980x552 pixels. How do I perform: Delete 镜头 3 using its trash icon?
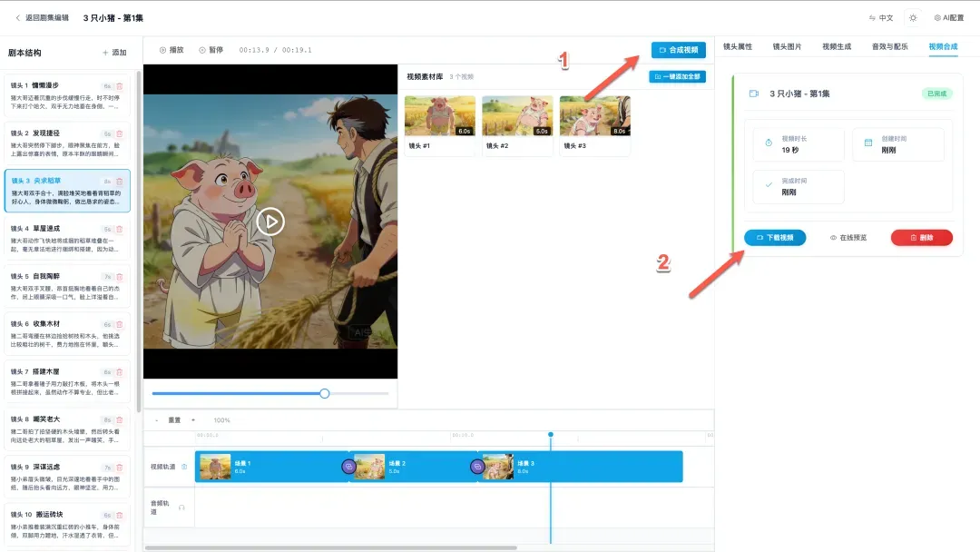[x=119, y=181]
